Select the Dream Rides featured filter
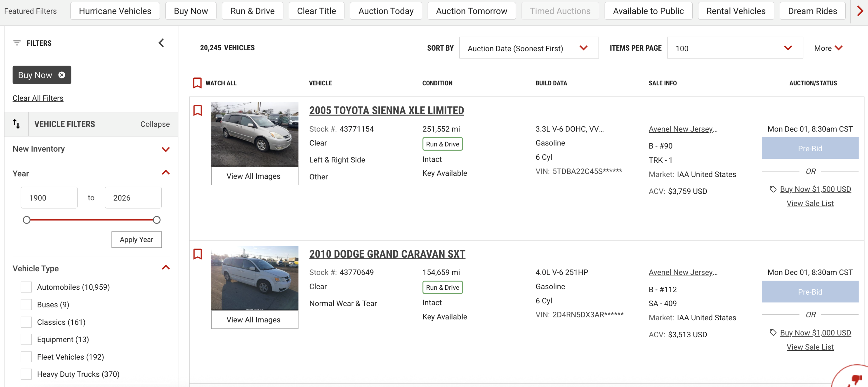Image resolution: width=868 pixels, height=387 pixels. tap(812, 11)
